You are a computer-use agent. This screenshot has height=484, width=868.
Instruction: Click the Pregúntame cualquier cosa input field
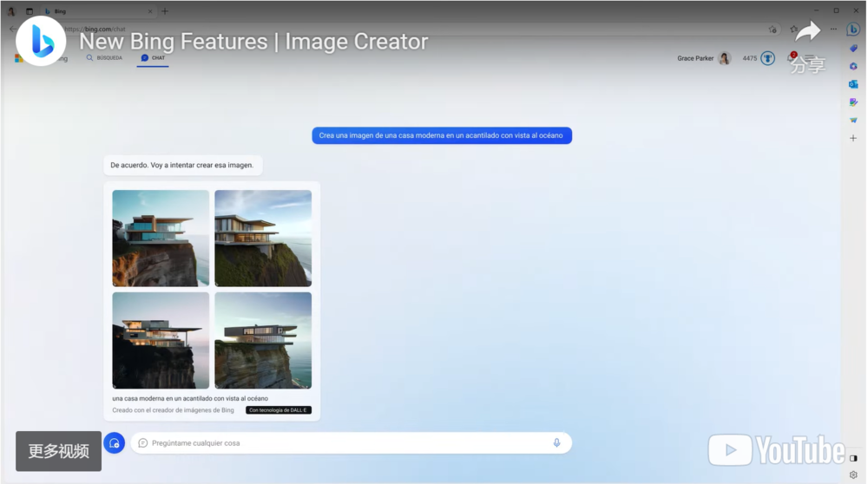tap(347, 442)
